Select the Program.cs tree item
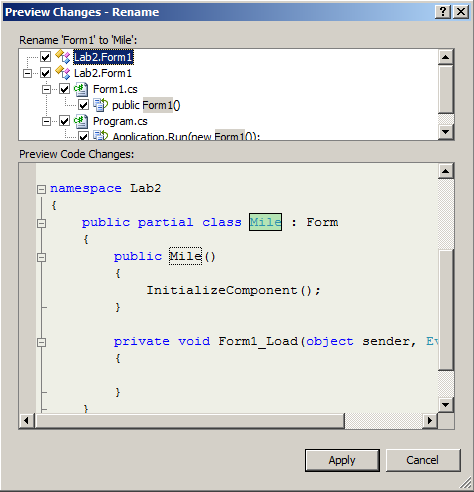The height and width of the screenshot is (492, 474). (120, 121)
